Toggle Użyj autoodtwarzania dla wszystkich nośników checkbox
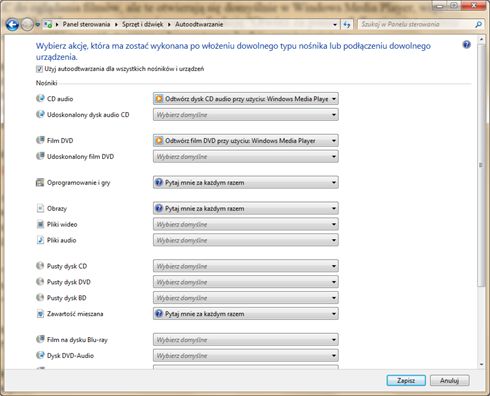 click(x=39, y=69)
